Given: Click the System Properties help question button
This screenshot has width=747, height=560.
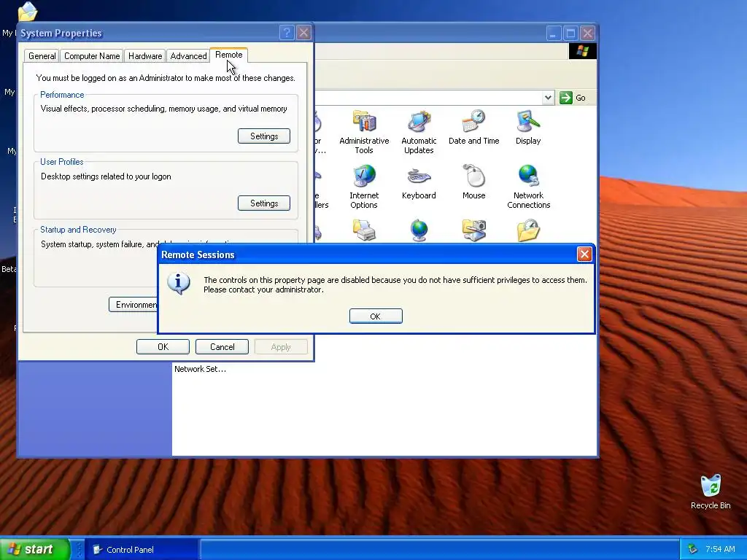Looking at the screenshot, I should click(x=287, y=33).
